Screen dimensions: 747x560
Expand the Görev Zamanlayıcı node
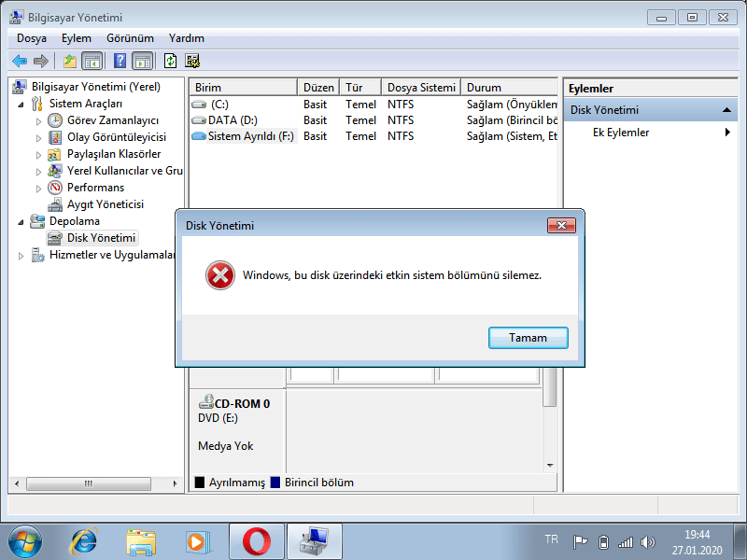(x=38, y=121)
